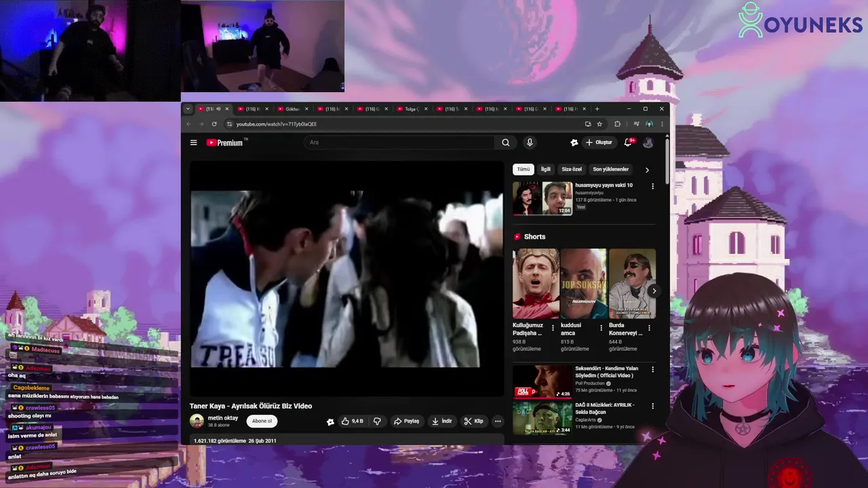Viewport: 868px width, 488px height.
Task: Open the Oluştur create menu
Action: [x=599, y=142]
